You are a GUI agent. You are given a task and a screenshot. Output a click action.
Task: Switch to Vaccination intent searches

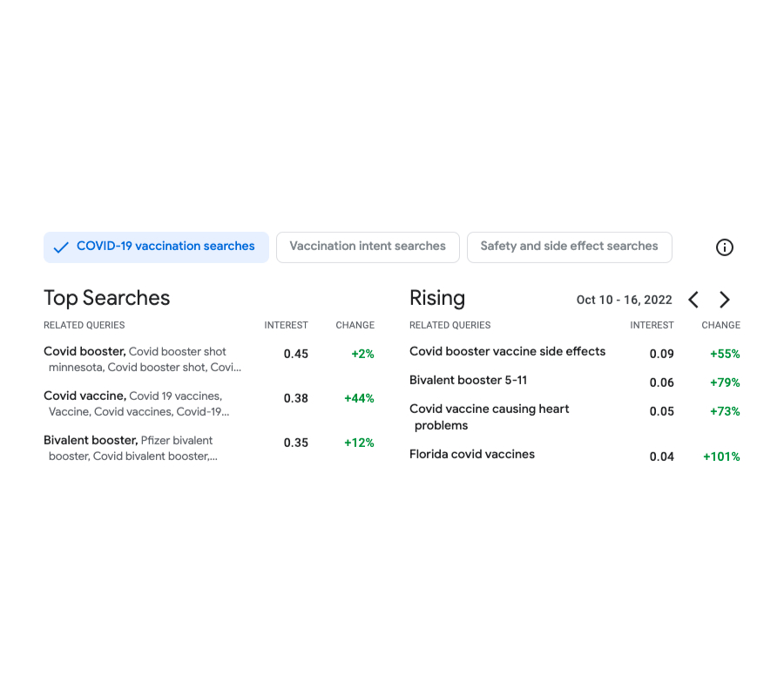(x=368, y=247)
